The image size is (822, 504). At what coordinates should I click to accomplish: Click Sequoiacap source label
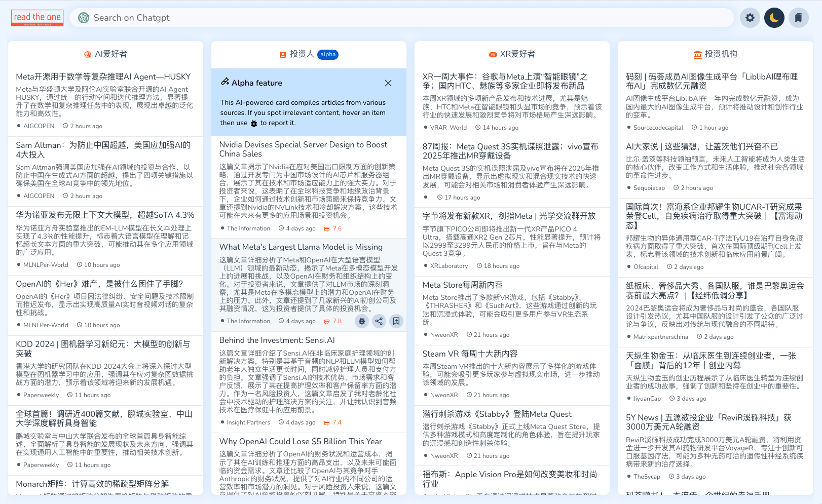pos(649,188)
